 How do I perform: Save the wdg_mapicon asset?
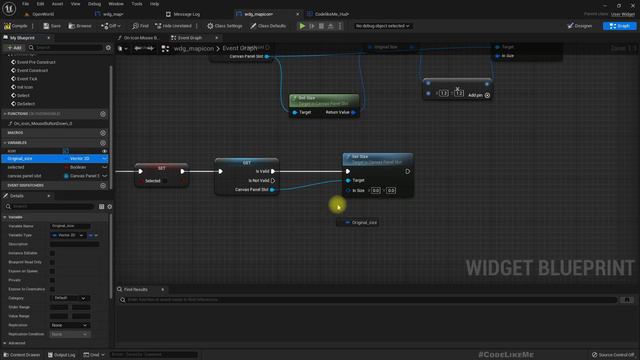pyautogui.click(x=52, y=26)
